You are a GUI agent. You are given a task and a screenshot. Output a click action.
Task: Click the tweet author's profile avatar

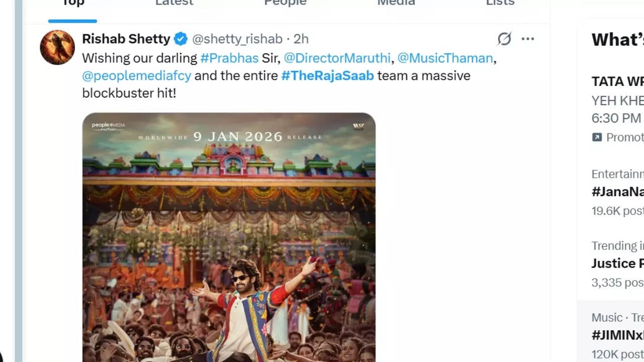[x=57, y=47]
